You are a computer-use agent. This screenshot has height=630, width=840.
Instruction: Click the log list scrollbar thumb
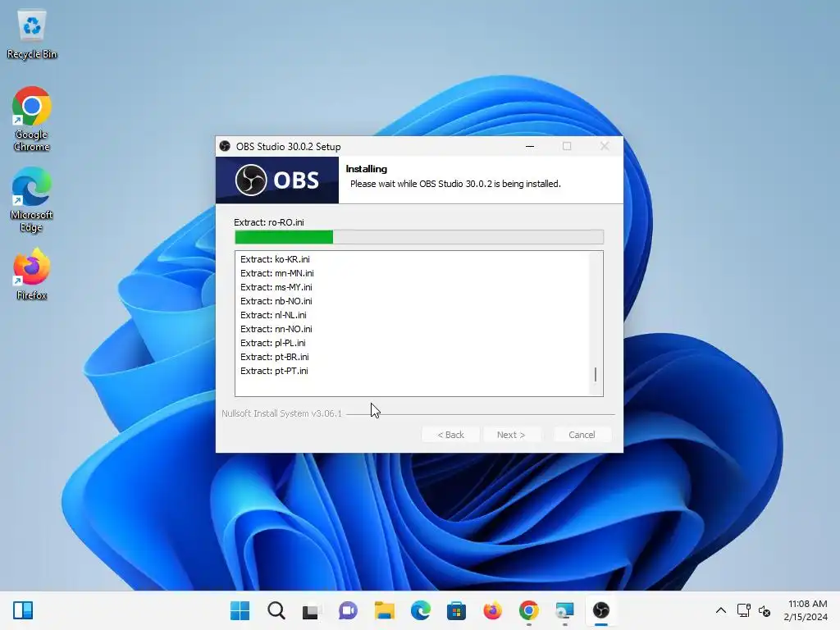pos(596,374)
